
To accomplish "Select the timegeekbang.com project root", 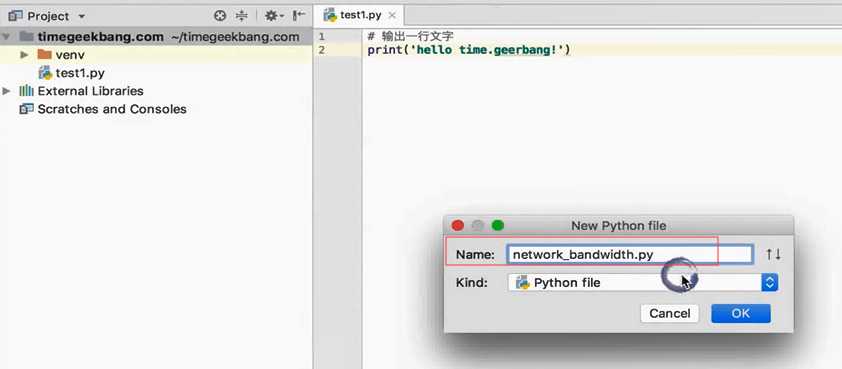I will 156,37.
